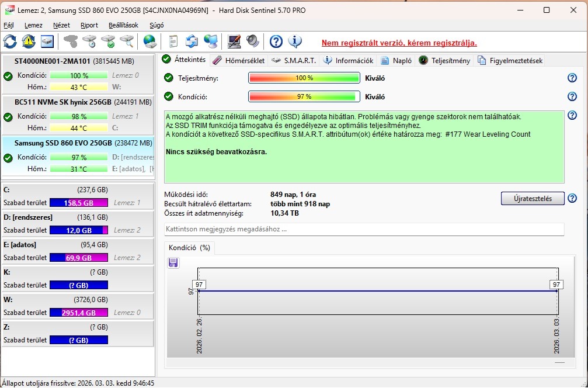
Task: Click help icon beside Újratesztelés button
Action: coord(572,198)
